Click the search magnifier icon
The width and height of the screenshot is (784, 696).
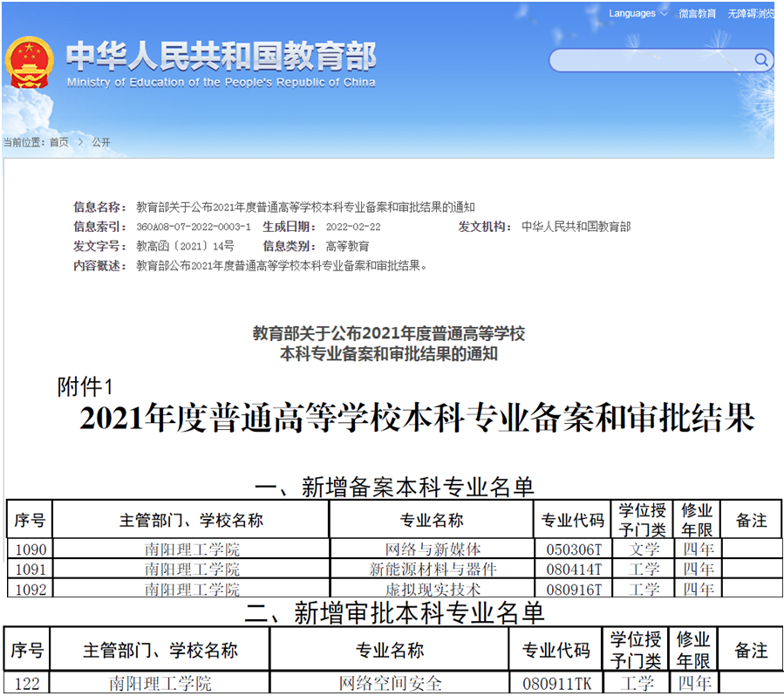(761, 60)
